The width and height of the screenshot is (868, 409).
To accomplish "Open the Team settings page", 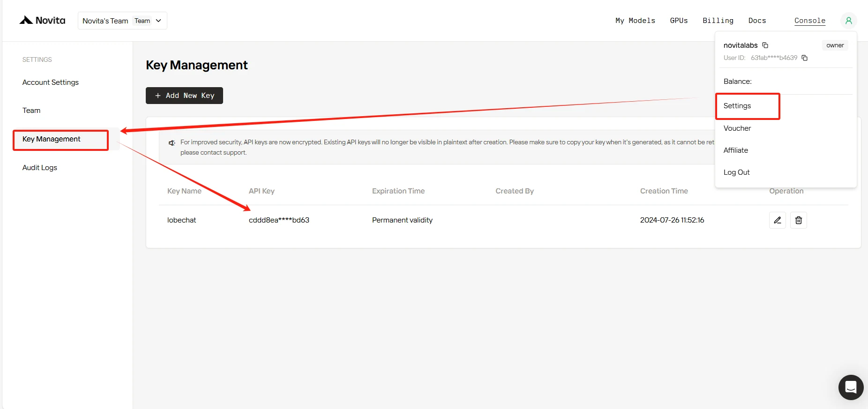I will pos(31,111).
